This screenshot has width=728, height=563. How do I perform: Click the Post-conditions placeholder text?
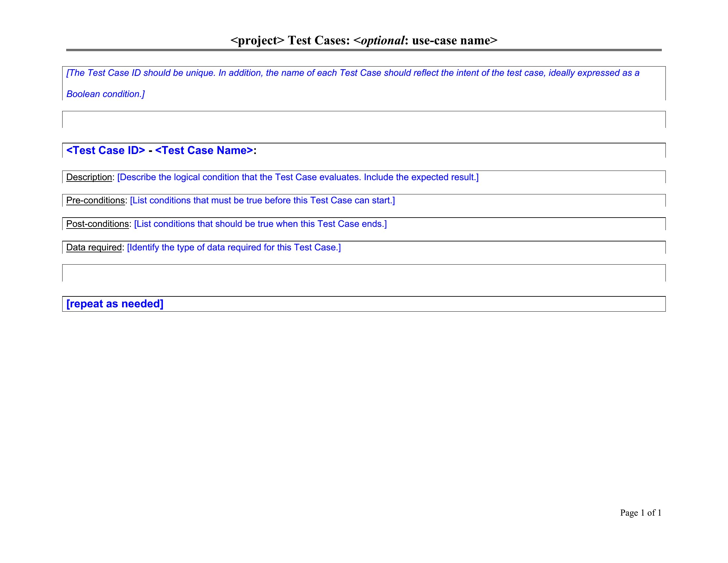pyautogui.click(x=260, y=224)
